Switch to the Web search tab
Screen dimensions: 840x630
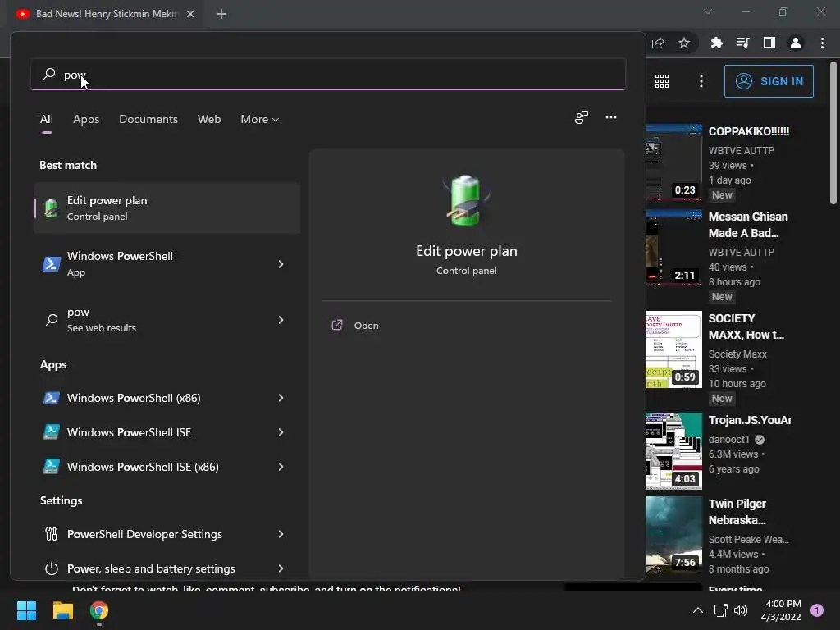[209, 120]
